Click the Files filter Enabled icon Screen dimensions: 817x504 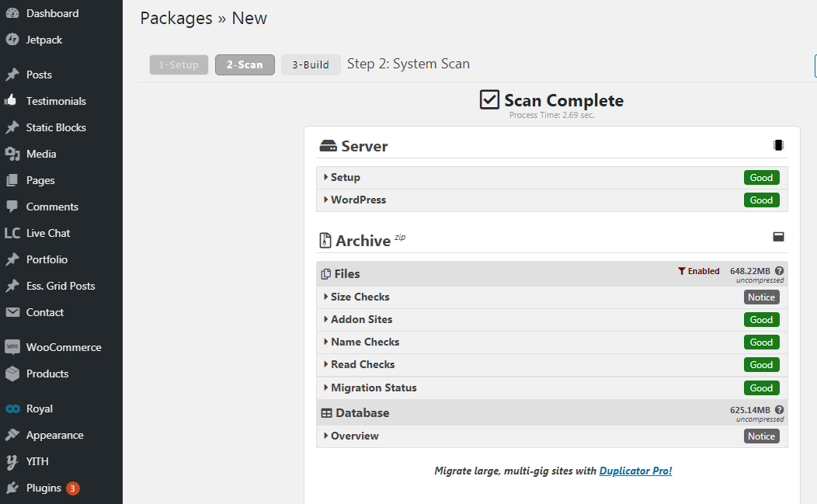682,271
